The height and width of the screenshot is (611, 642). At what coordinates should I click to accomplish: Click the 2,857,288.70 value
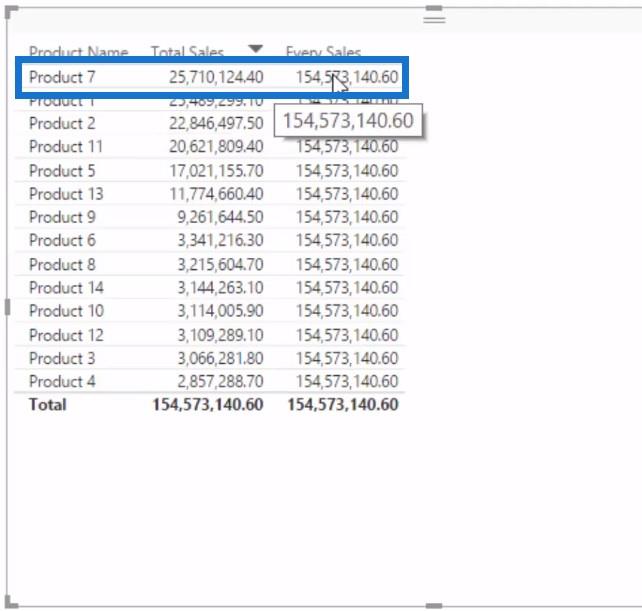pos(220,382)
